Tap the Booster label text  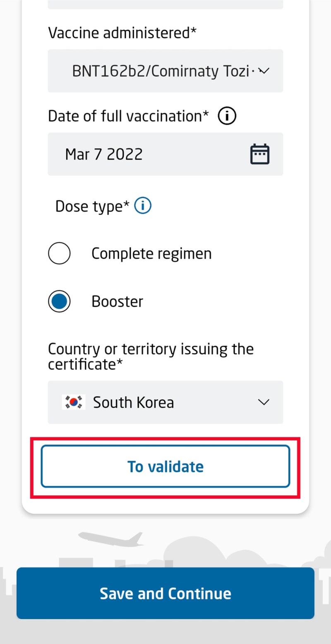(x=117, y=301)
